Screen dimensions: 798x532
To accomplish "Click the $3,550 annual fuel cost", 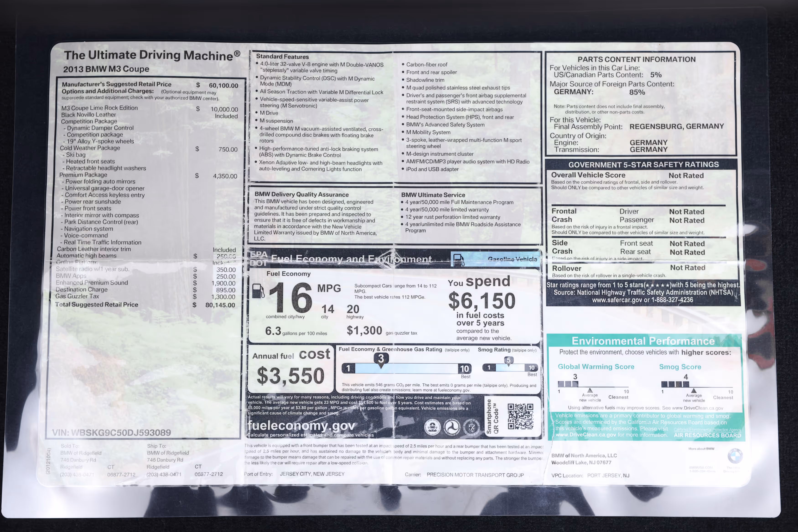I will tap(291, 376).
